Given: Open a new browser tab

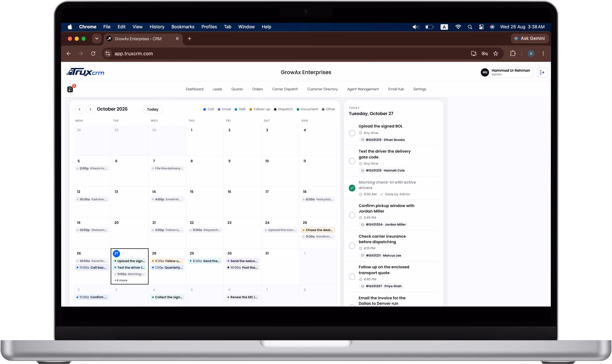Looking at the screenshot, I should tap(190, 39).
